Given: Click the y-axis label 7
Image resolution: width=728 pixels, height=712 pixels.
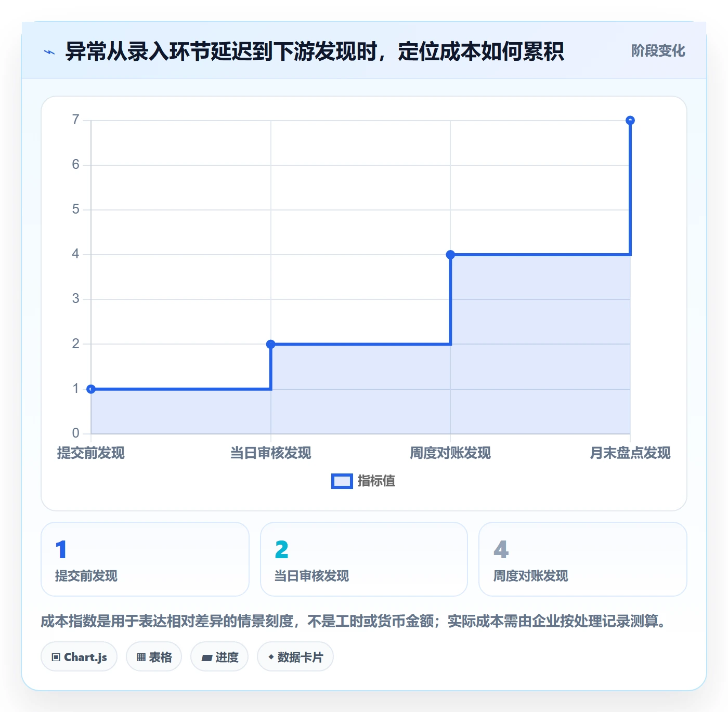Looking at the screenshot, I should point(76,120).
